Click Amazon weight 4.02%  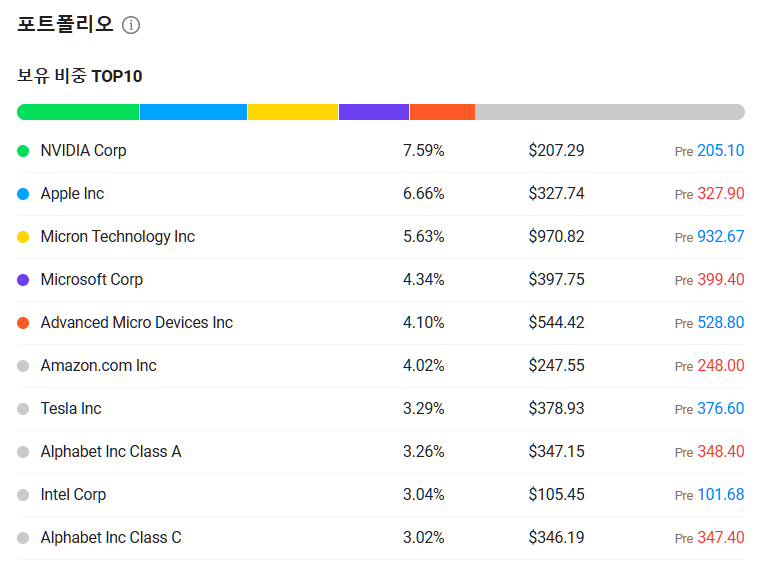(424, 366)
